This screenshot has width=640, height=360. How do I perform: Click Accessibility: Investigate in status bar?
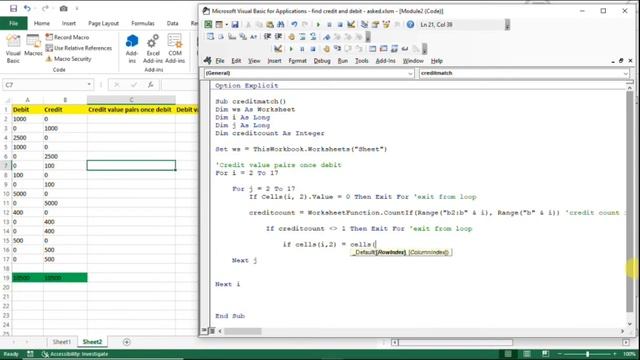[75, 354]
